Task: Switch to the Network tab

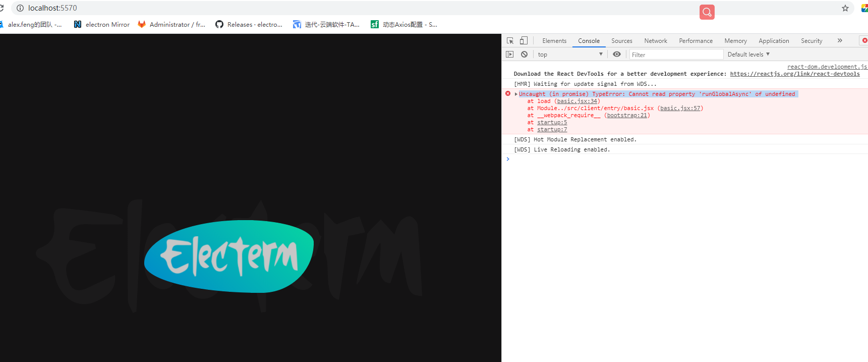Action: tap(655, 41)
